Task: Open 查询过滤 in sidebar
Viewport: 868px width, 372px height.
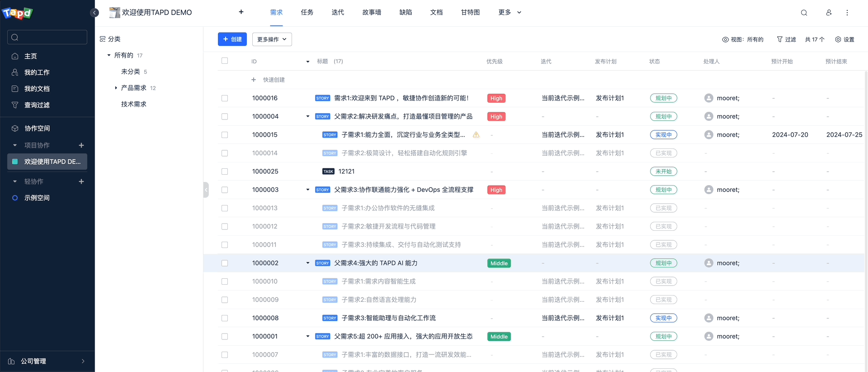Action: point(37,105)
